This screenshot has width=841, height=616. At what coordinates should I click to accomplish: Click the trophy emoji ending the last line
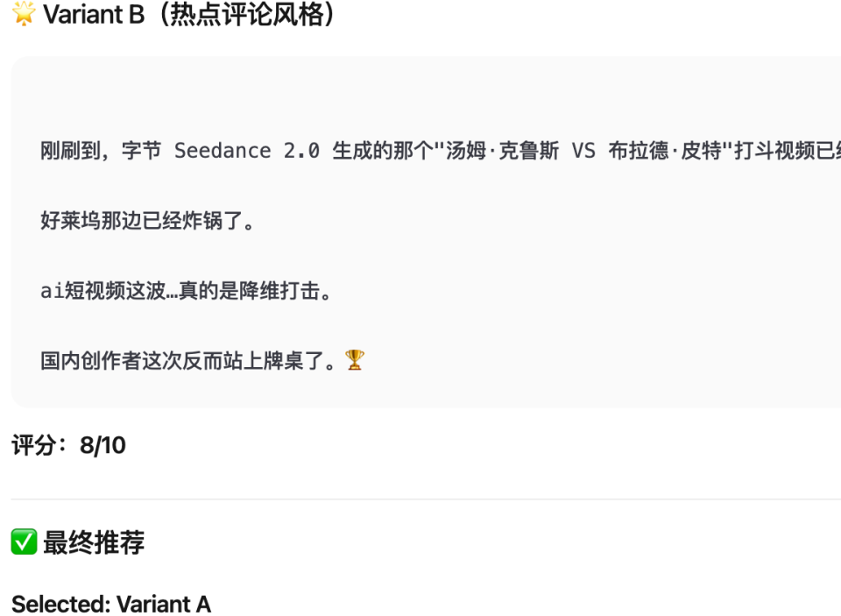click(x=355, y=360)
